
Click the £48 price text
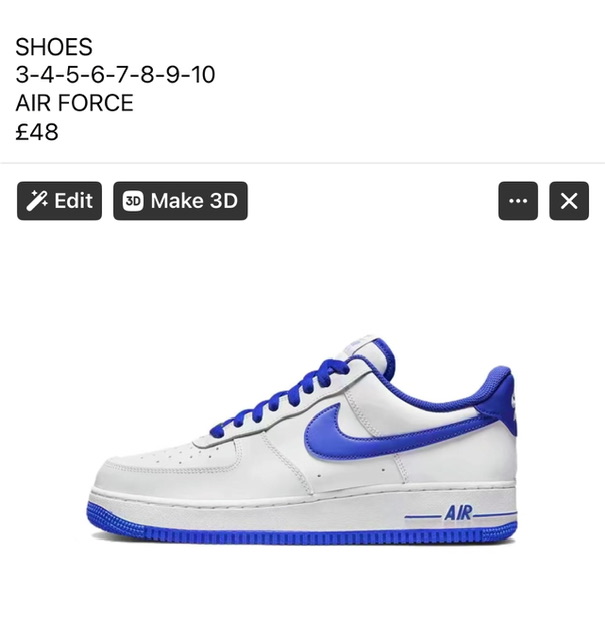click(37, 132)
